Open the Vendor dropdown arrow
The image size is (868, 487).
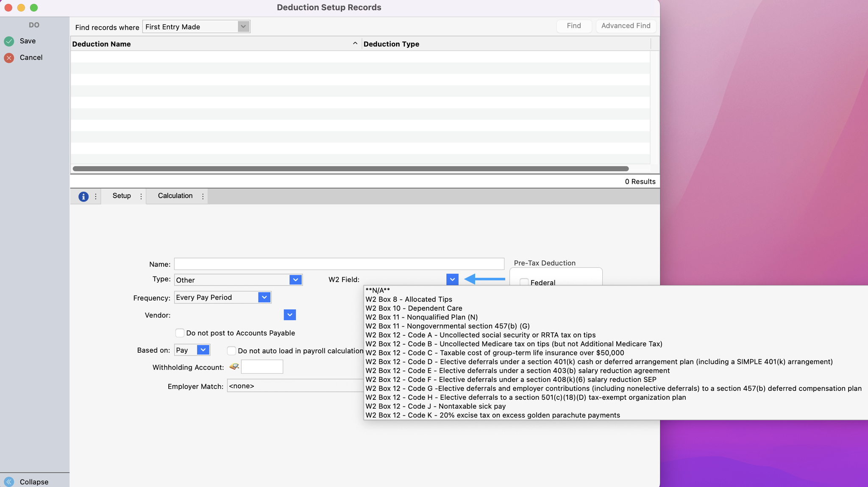tap(289, 315)
